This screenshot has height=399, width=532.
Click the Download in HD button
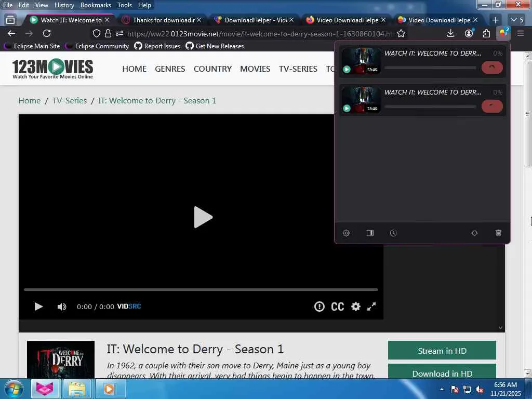[x=442, y=371]
